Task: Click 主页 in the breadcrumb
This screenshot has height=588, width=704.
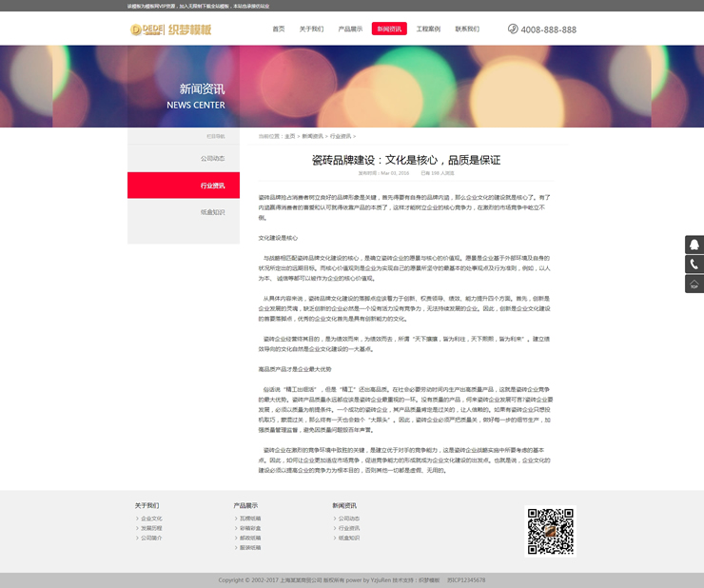Action: pyautogui.click(x=289, y=136)
